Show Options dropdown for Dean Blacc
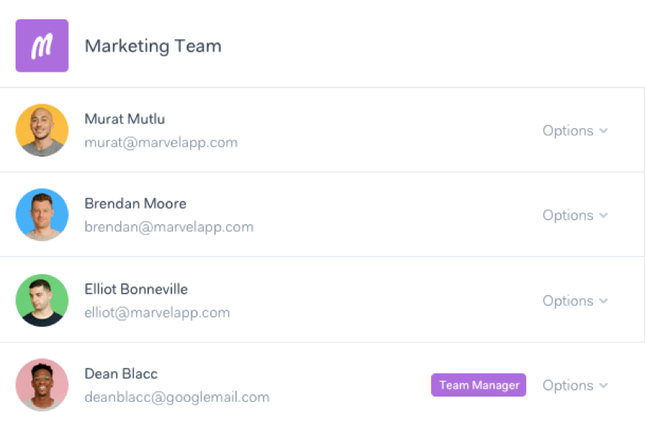The height and width of the screenshot is (426, 645). (x=575, y=386)
